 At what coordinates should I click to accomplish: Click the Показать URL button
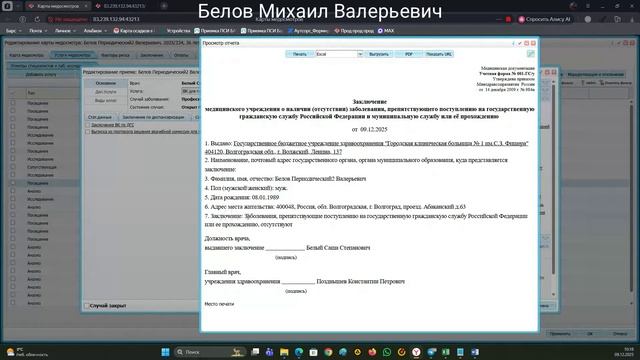pyautogui.click(x=439, y=54)
